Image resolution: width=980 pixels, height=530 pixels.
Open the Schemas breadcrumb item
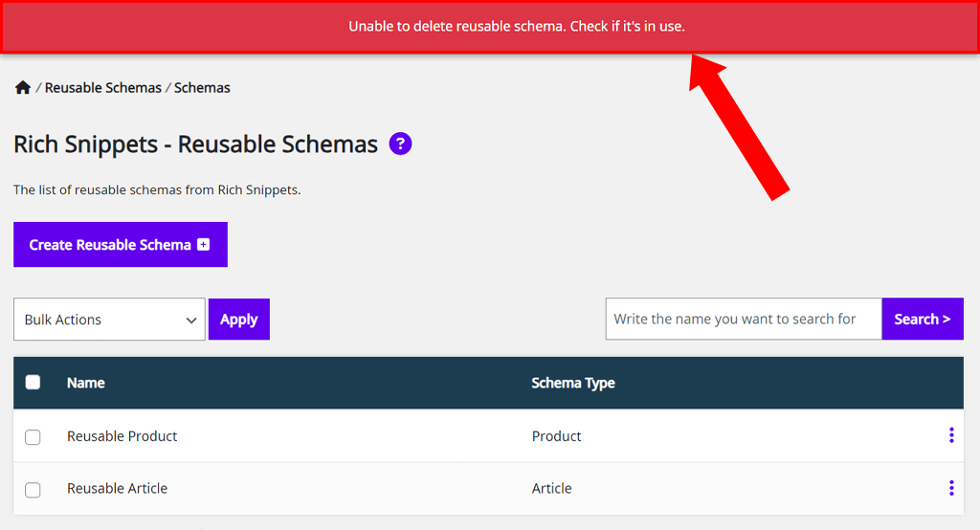click(x=202, y=87)
